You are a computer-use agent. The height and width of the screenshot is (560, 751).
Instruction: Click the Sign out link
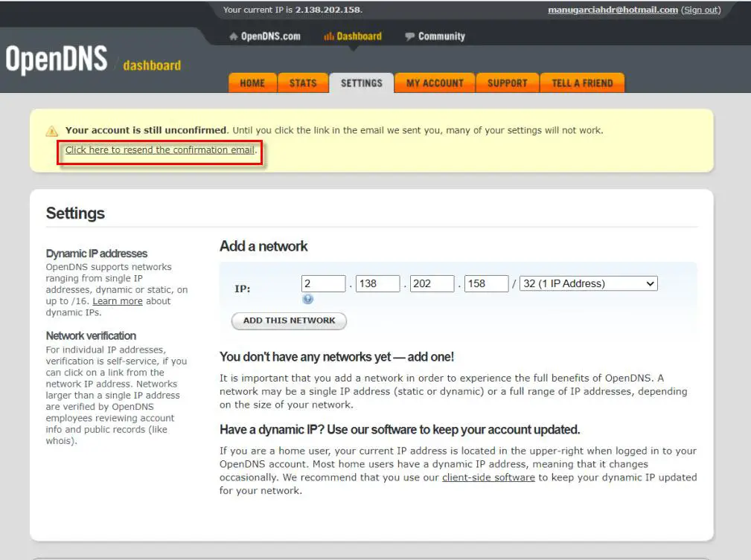pyautogui.click(x=700, y=10)
